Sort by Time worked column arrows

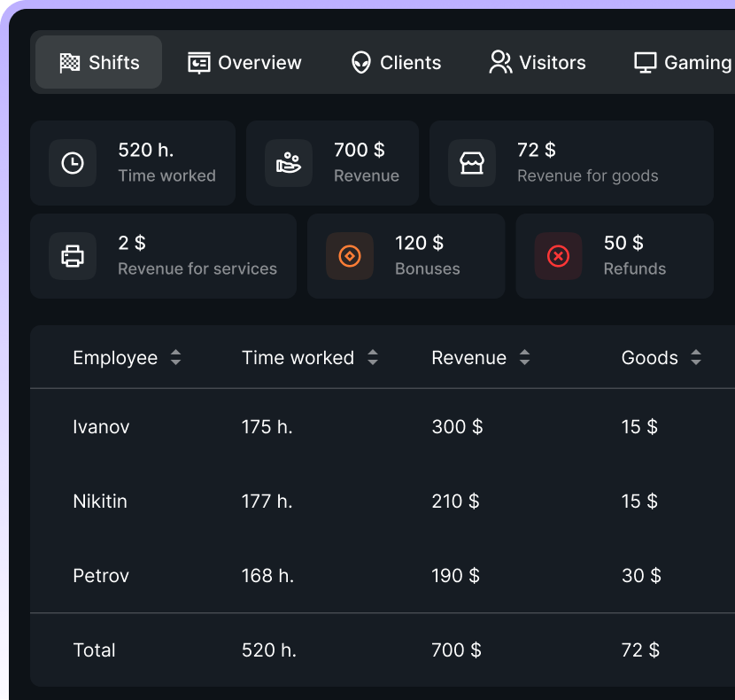pyautogui.click(x=373, y=358)
